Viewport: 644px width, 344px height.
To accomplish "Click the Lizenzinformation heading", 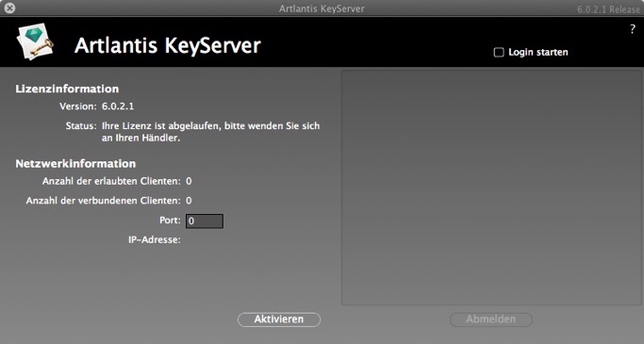I will (67, 90).
